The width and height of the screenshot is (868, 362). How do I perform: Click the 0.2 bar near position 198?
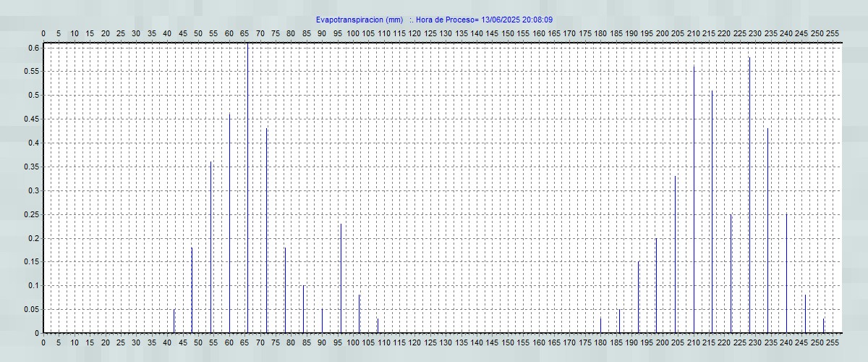pos(656,285)
